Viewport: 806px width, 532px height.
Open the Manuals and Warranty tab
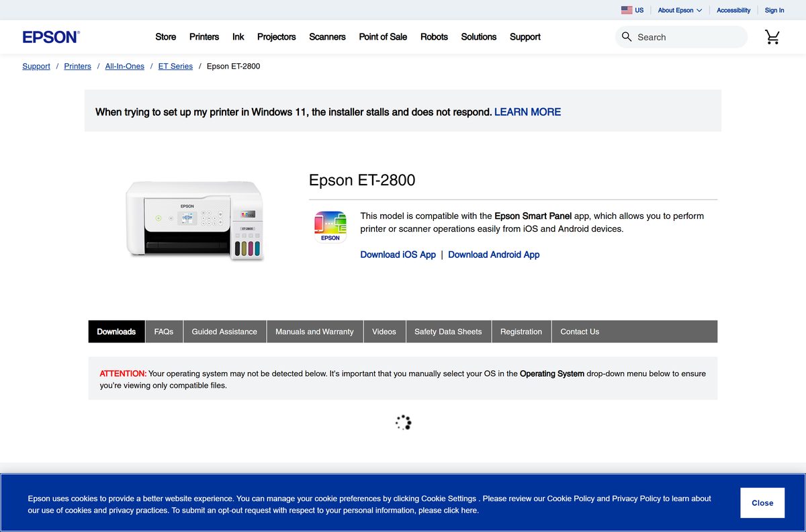click(x=314, y=331)
